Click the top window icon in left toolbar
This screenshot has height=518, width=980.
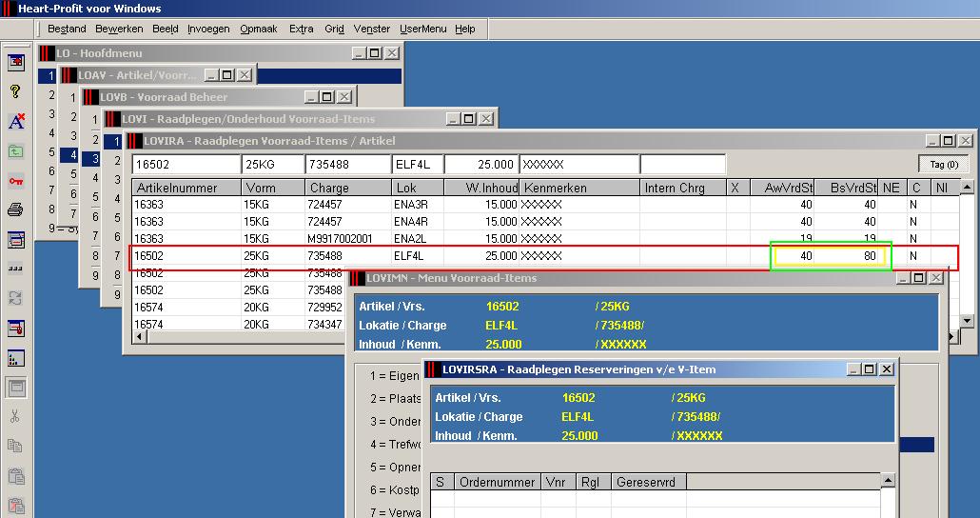16,62
